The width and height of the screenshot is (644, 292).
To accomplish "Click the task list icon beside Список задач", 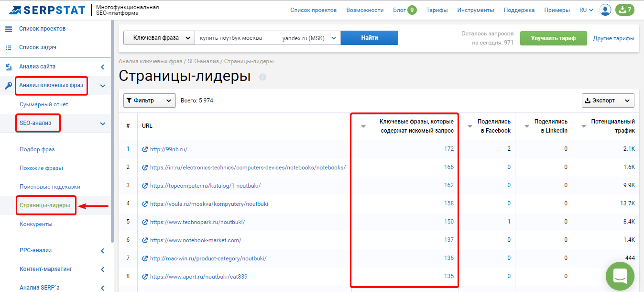I will 8,47.
